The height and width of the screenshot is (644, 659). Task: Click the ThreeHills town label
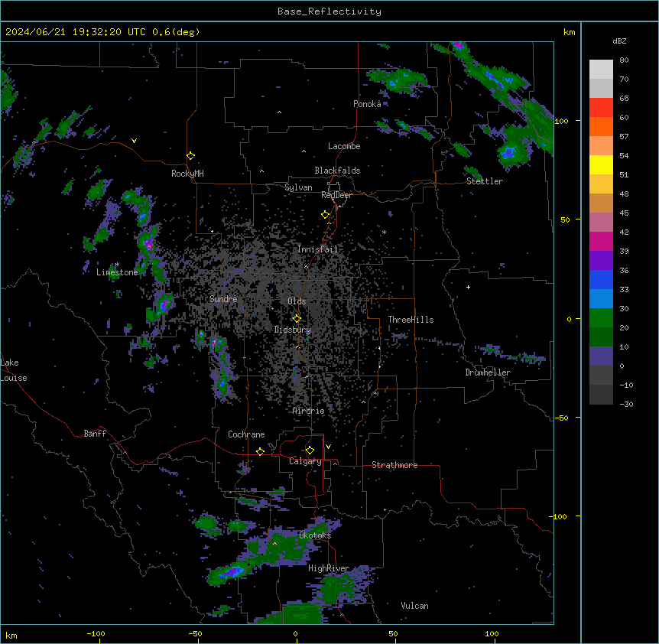(x=411, y=320)
